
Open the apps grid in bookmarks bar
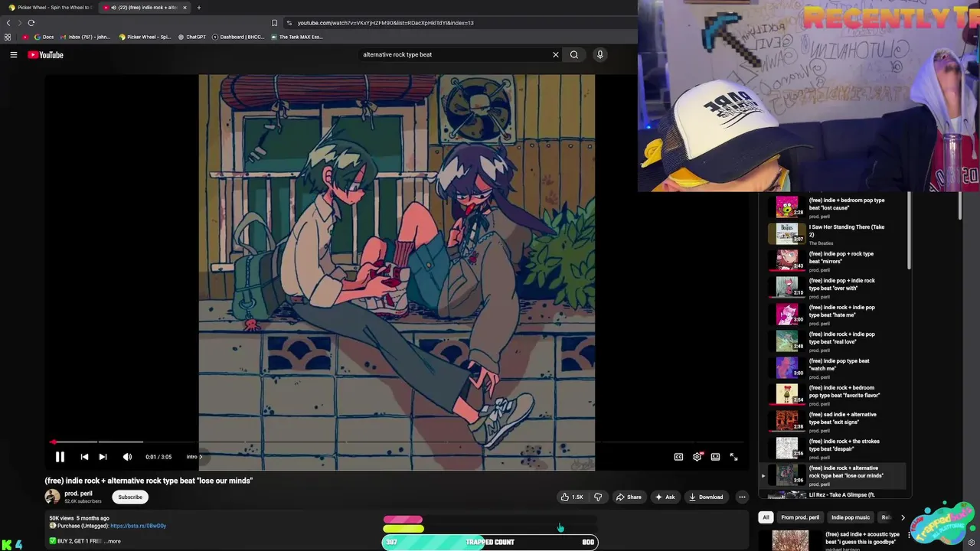point(8,37)
